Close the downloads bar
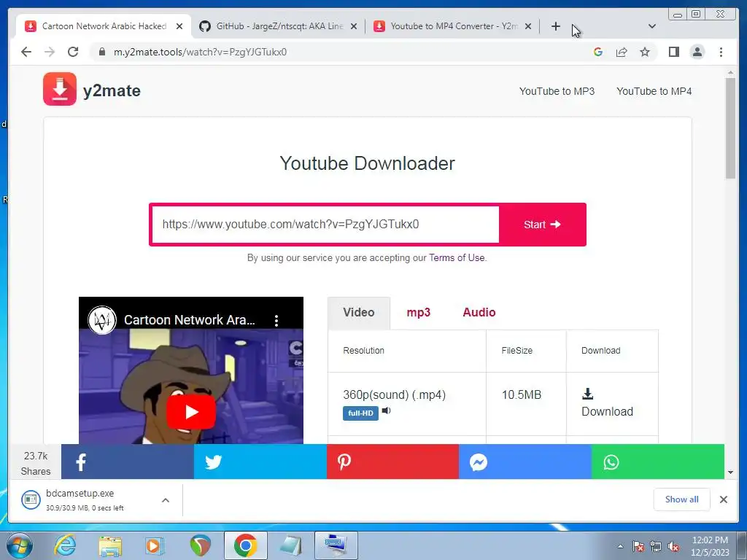The height and width of the screenshot is (560, 747). pos(723,499)
